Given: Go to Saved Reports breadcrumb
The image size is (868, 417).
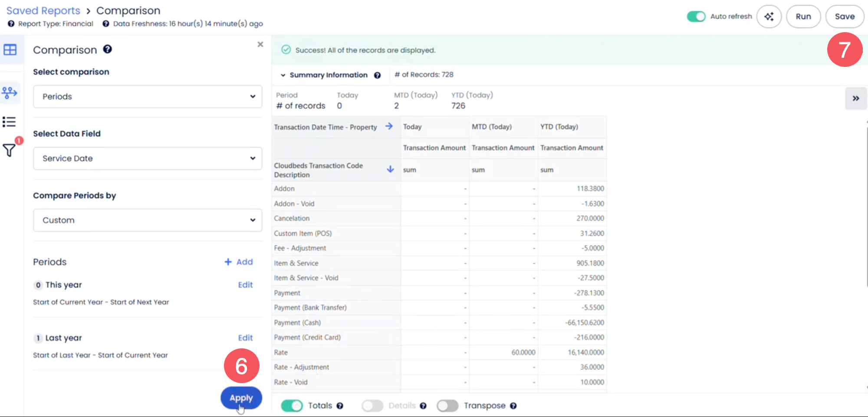Looking at the screenshot, I should 43,10.
